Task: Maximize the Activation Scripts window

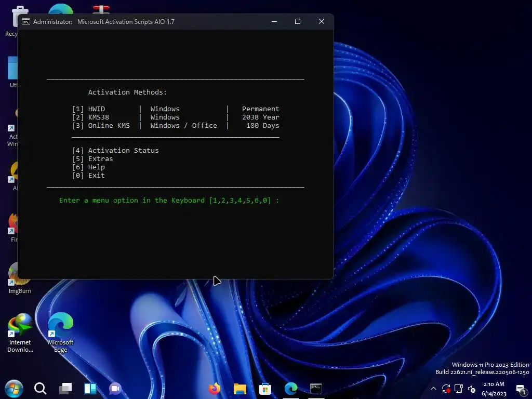Action: click(x=298, y=21)
